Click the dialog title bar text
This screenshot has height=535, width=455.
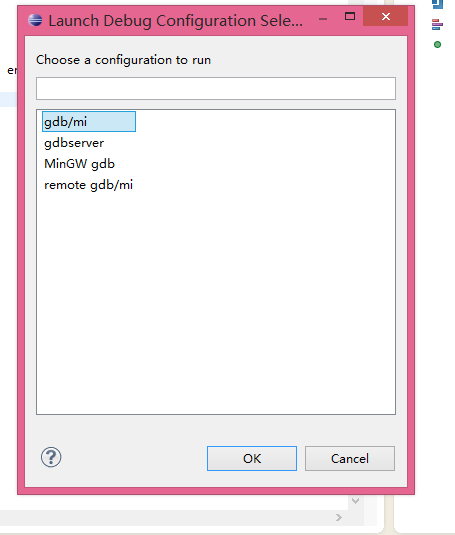tap(175, 21)
